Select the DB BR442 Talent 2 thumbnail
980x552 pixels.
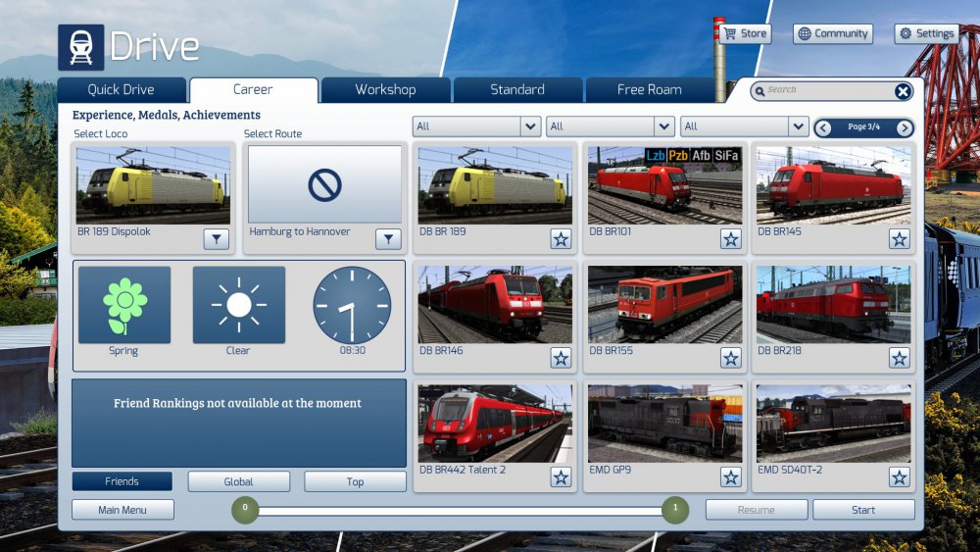(x=495, y=423)
